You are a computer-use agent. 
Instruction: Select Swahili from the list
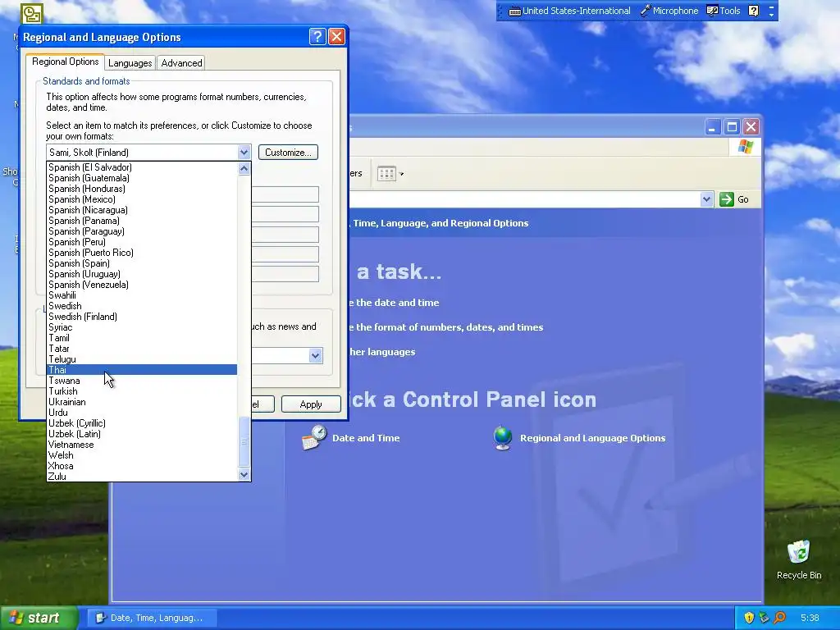(x=142, y=295)
